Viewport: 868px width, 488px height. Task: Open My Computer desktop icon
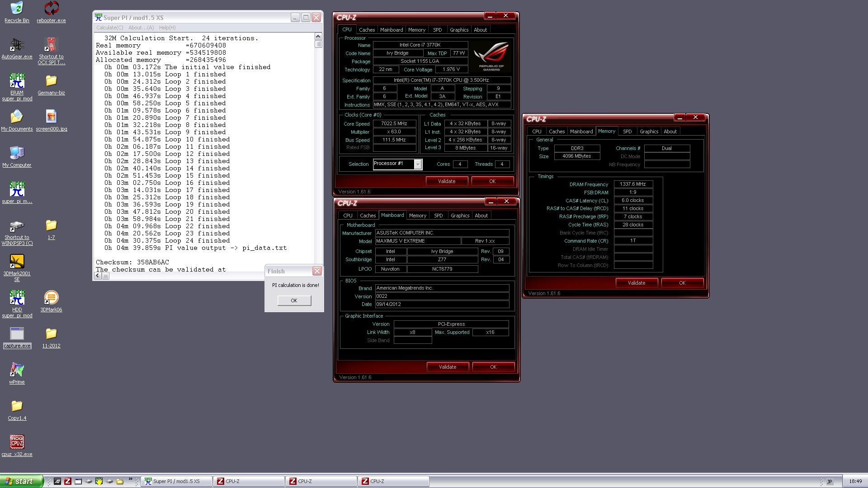click(x=17, y=157)
